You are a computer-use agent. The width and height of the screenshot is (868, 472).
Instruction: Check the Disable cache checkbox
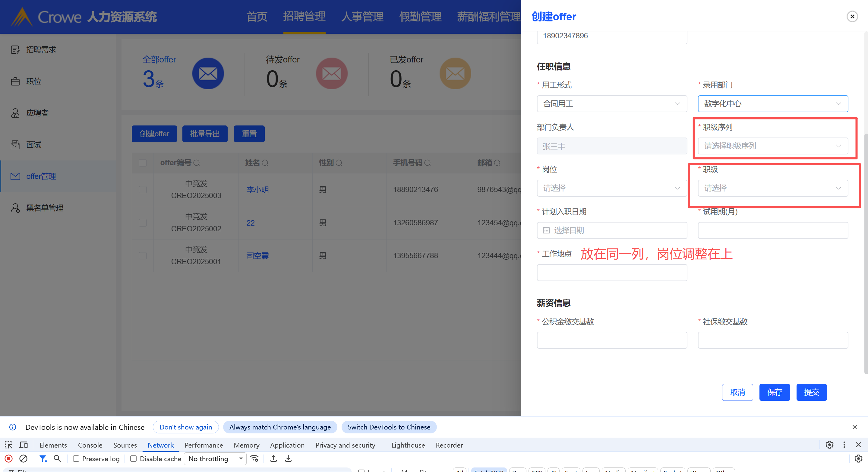pyautogui.click(x=134, y=458)
